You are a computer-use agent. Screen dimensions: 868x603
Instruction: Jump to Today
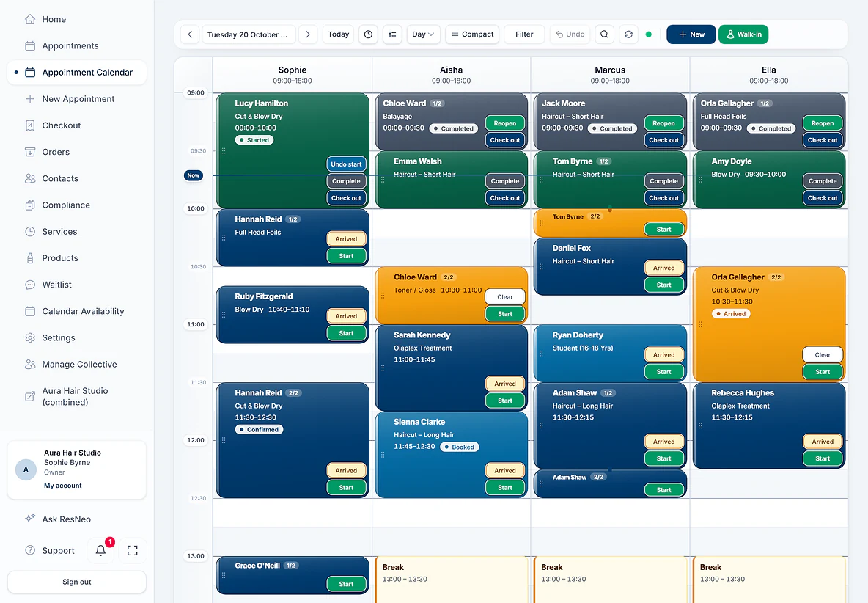point(338,34)
